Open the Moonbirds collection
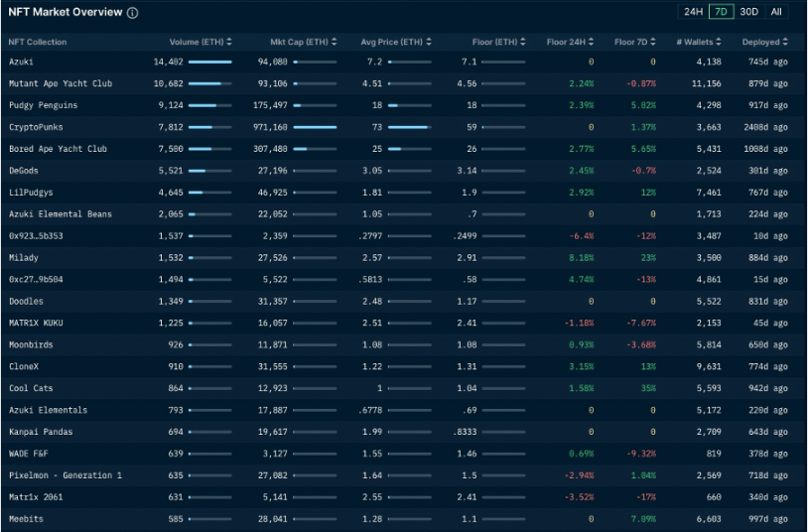 31,344
